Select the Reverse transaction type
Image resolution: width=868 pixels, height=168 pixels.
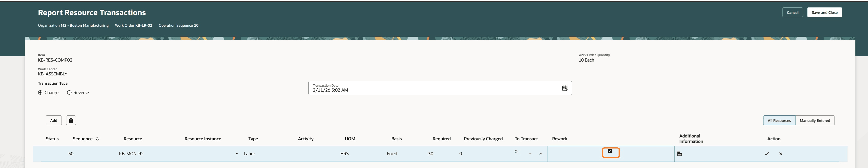(69, 92)
